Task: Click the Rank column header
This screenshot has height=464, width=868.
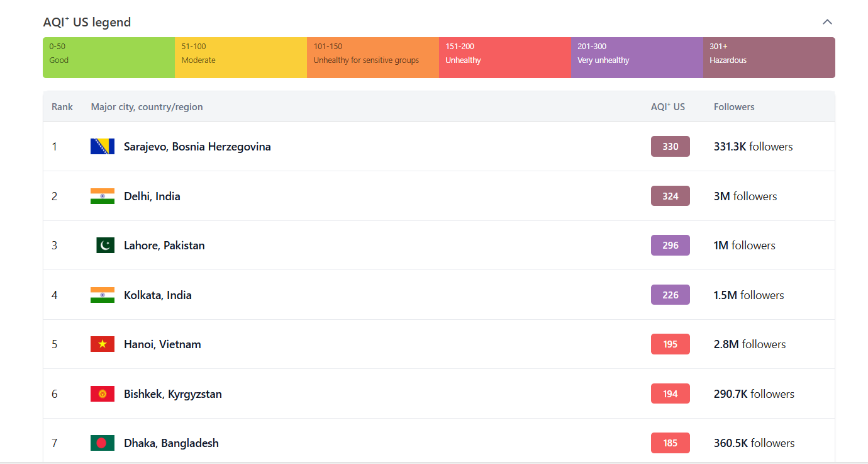Action: point(62,107)
